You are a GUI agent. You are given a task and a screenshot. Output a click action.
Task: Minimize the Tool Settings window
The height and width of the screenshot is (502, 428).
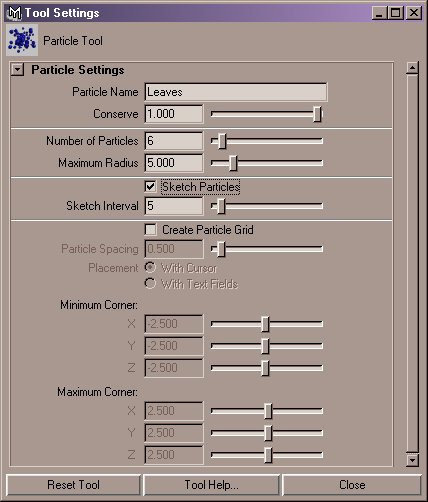[x=379, y=13]
